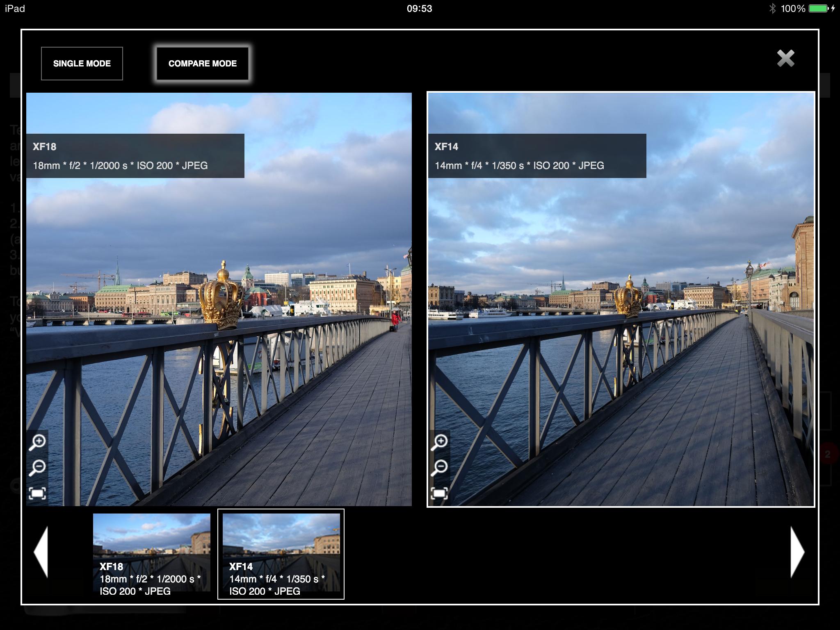
Task: Fit the XF14 image to frame
Action: click(439, 493)
